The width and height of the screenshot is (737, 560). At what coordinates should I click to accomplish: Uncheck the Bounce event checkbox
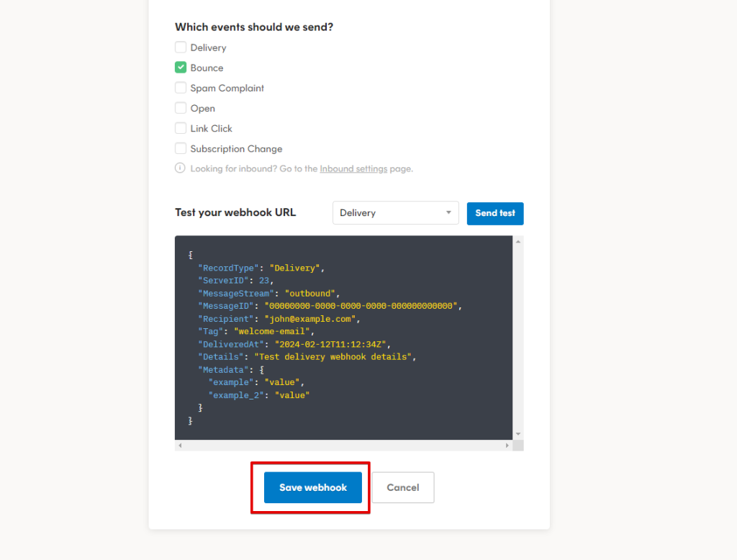tap(181, 68)
